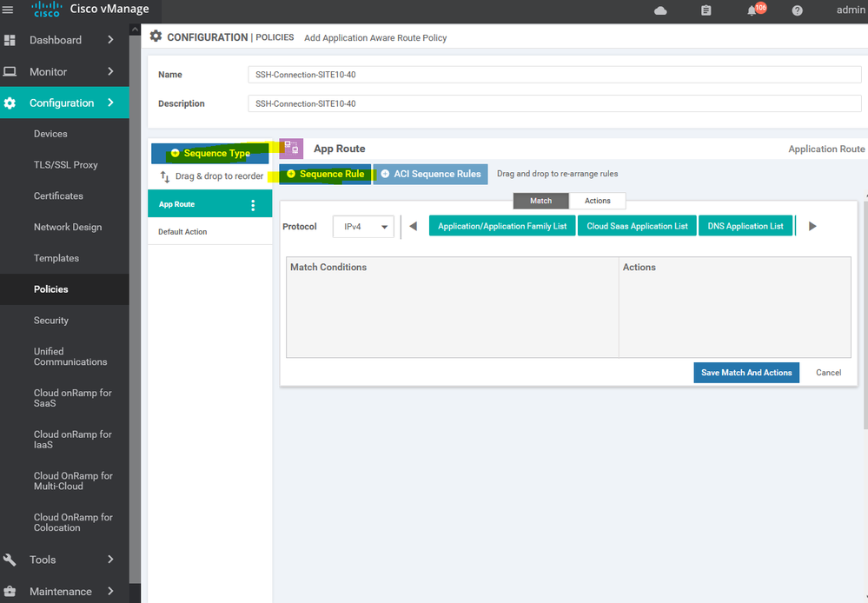Open the notifications bell
The image size is (868, 603).
(x=752, y=10)
